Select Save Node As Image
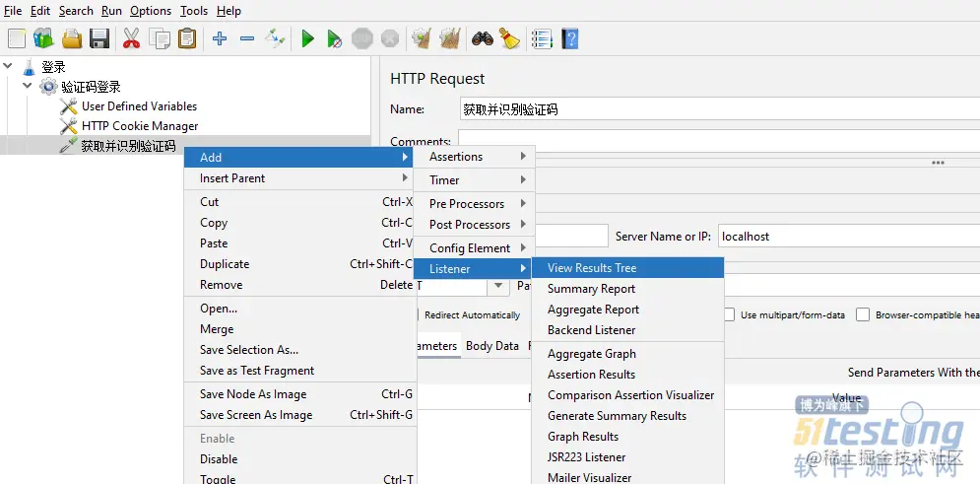This screenshot has height=484, width=980. click(x=300, y=394)
